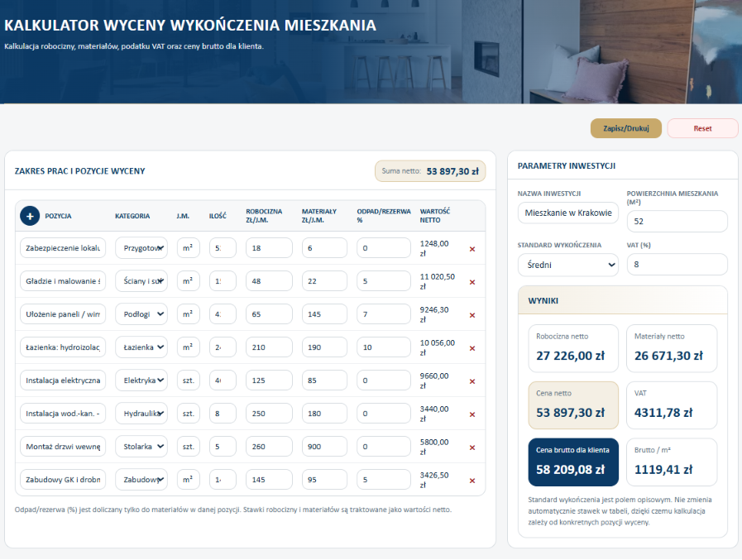
Task: Open the Hydraulika category dropdown
Action: (x=141, y=414)
